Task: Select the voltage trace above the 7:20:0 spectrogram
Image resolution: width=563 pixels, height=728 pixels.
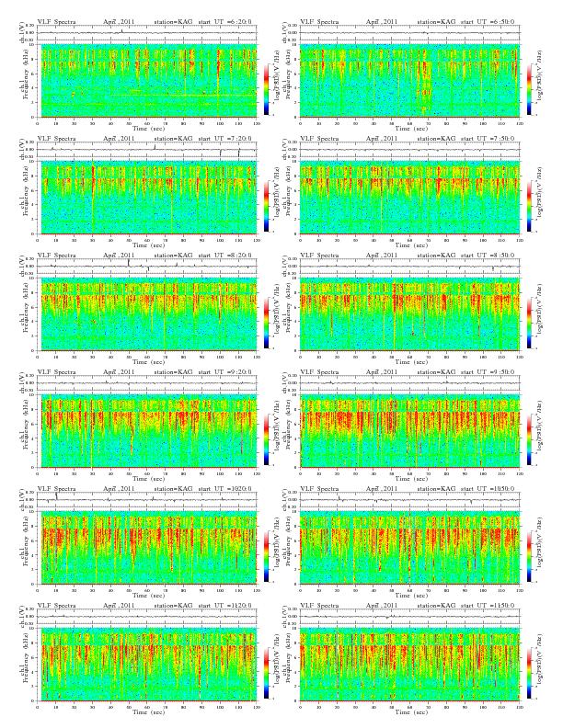Action: click(x=147, y=150)
